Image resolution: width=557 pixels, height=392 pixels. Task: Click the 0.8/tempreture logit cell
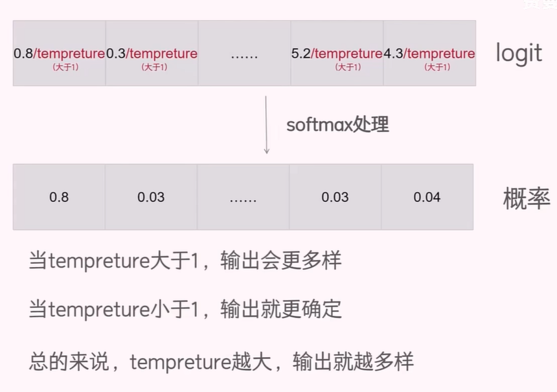[x=59, y=53]
